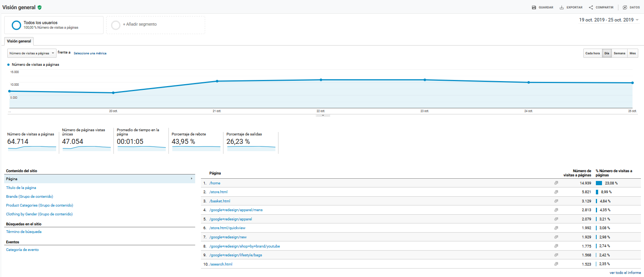Click the green verified shield icon

tap(40, 7)
